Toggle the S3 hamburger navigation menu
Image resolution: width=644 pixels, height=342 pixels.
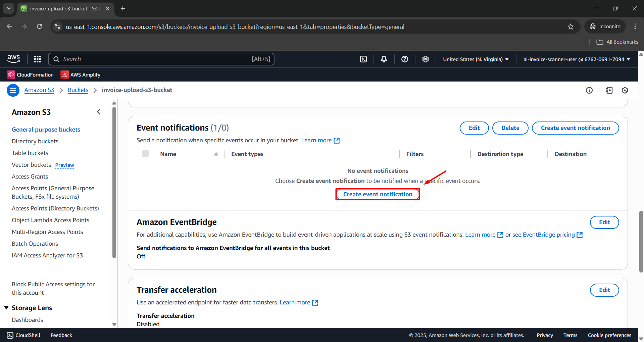point(13,90)
